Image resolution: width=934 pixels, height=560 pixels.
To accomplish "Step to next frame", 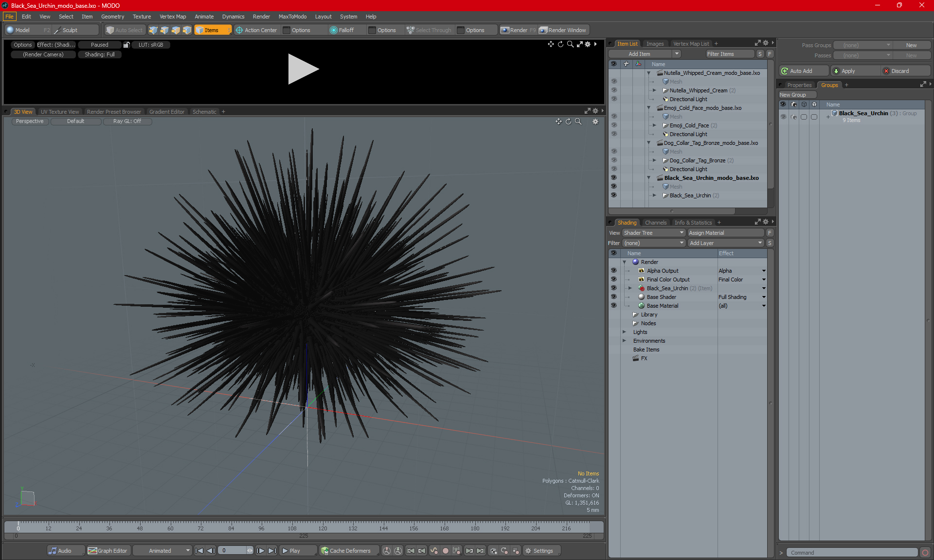I will 261,551.
